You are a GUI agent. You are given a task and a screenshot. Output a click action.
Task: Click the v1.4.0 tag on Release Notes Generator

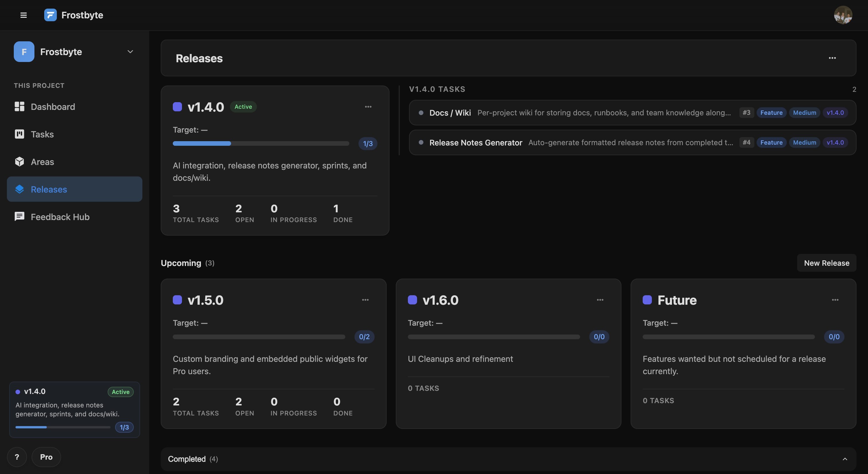[x=835, y=143]
